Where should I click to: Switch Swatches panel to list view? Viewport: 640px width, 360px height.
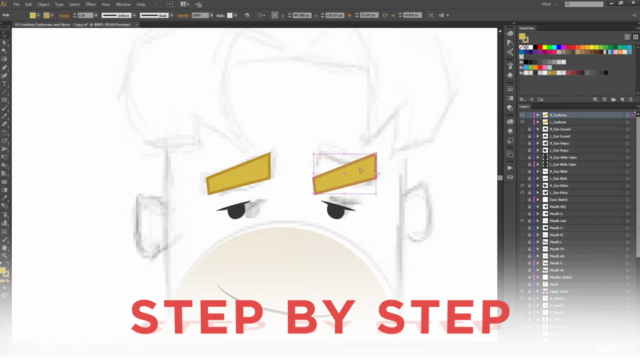pos(627,37)
